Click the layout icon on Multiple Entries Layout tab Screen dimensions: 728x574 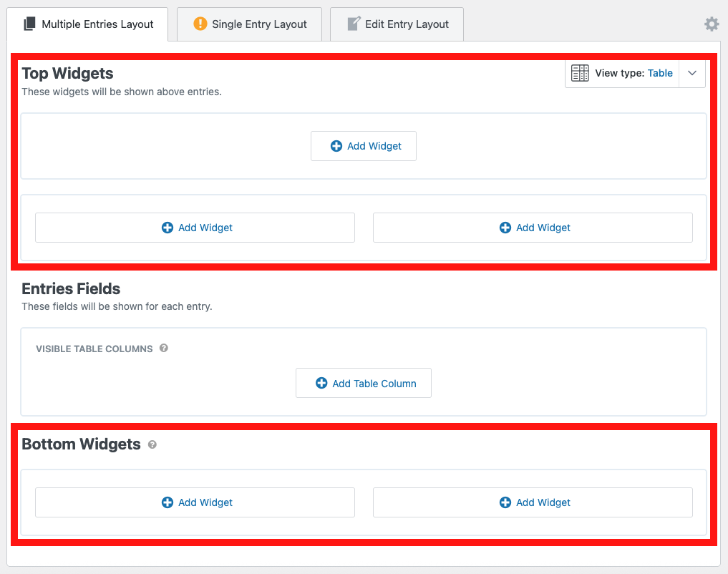pyautogui.click(x=29, y=24)
